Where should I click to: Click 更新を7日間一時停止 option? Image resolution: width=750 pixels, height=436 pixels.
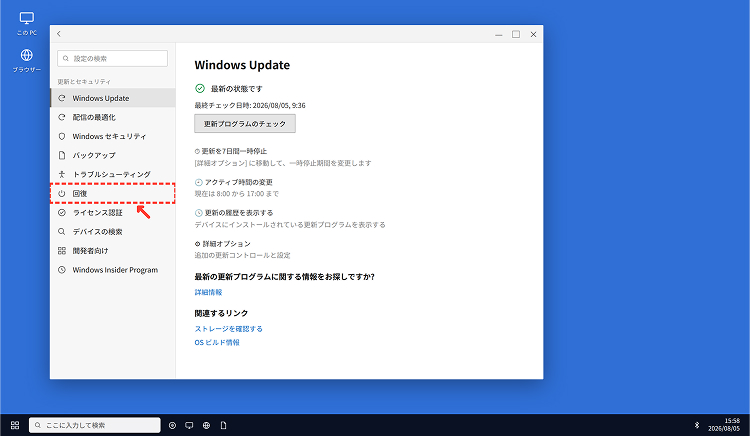[234, 151]
